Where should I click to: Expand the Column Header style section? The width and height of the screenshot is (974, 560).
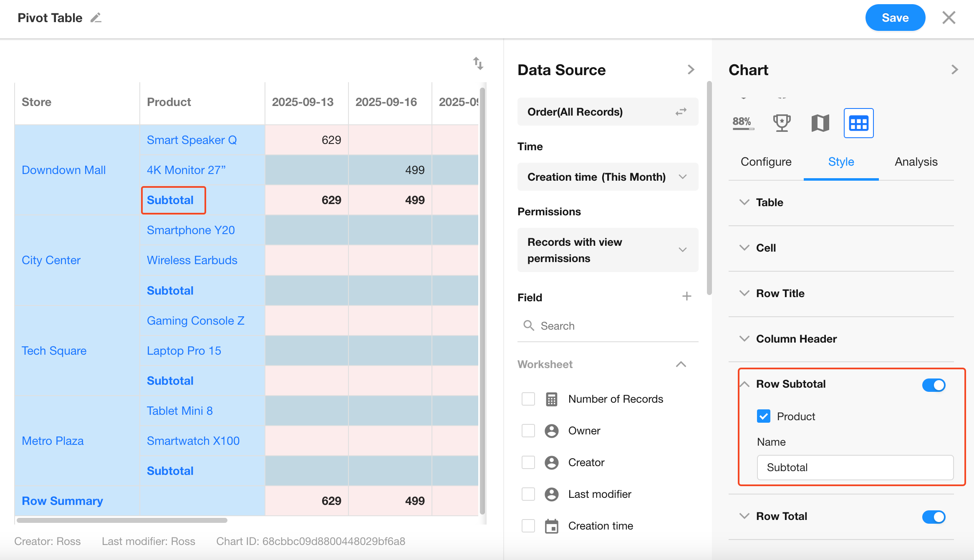pos(796,339)
